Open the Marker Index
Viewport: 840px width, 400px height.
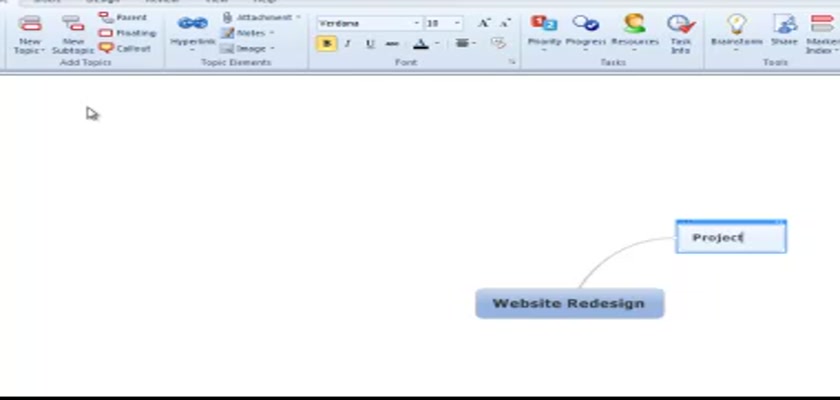[822, 34]
